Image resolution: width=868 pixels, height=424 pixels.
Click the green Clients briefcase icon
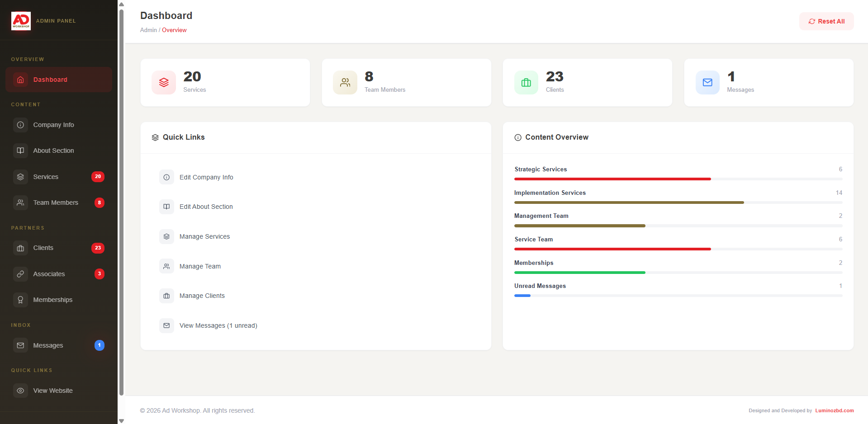526,82
